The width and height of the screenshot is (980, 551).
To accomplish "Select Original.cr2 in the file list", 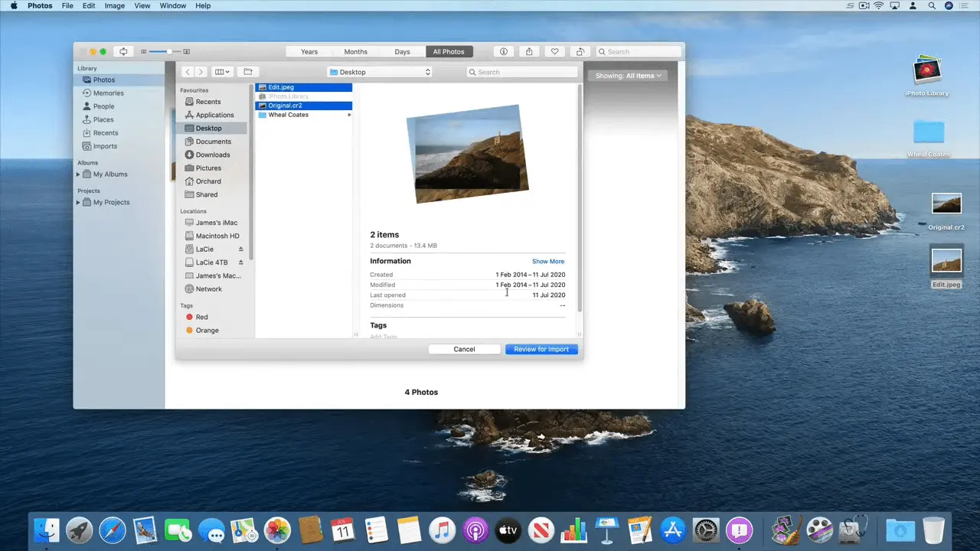I will (286, 105).
